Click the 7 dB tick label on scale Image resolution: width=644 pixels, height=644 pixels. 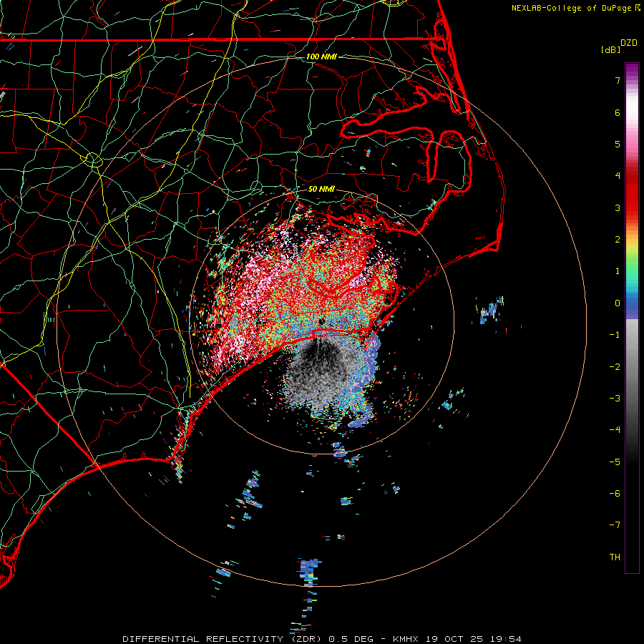618,80
